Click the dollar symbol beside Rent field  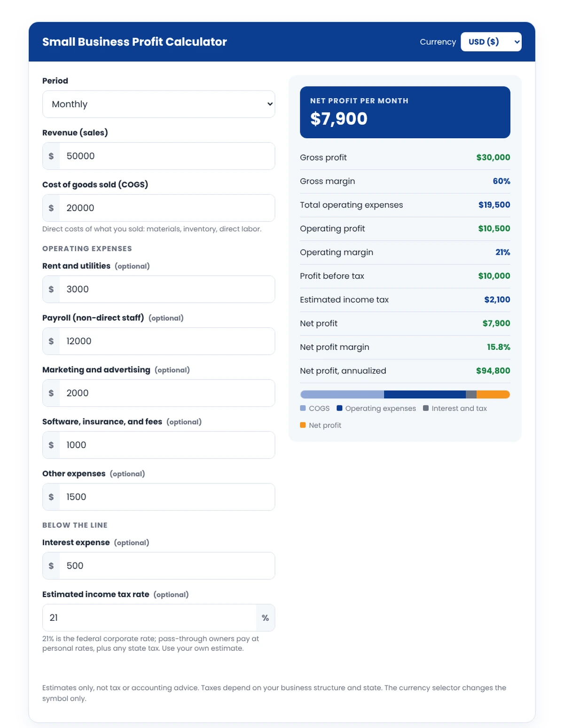pyautogui.click(x=51, y=289)
